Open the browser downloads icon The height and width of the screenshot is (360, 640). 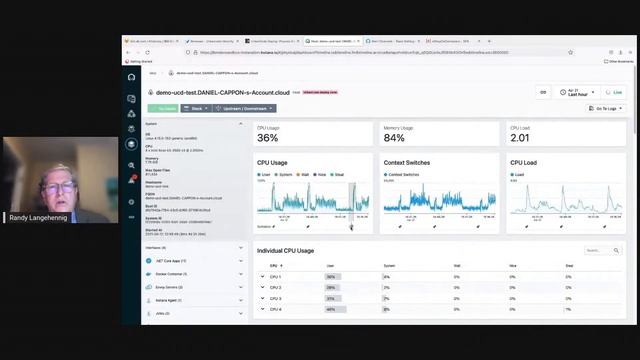pos(620,52)
